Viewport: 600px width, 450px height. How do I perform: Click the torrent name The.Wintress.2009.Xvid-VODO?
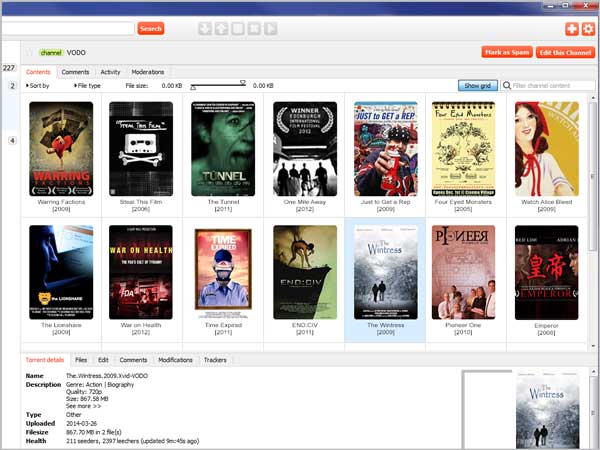point(107,376)
